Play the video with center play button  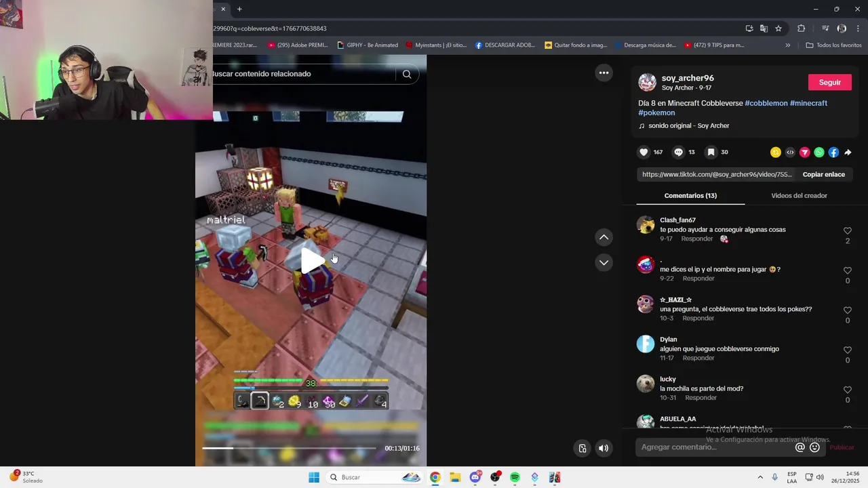pos(311,261)
